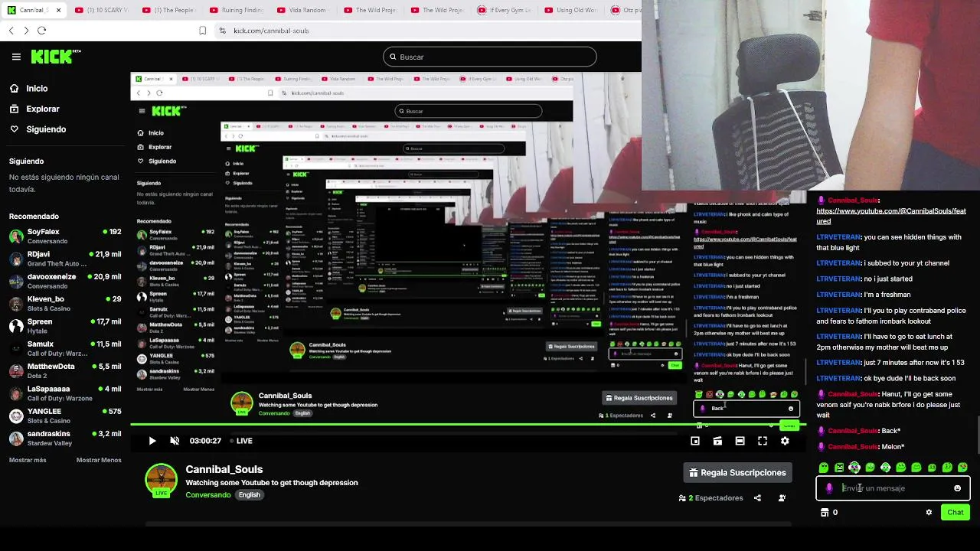Screen dimensions: 980x551
Task: Go forward in browser
Action: pos(26,31)
